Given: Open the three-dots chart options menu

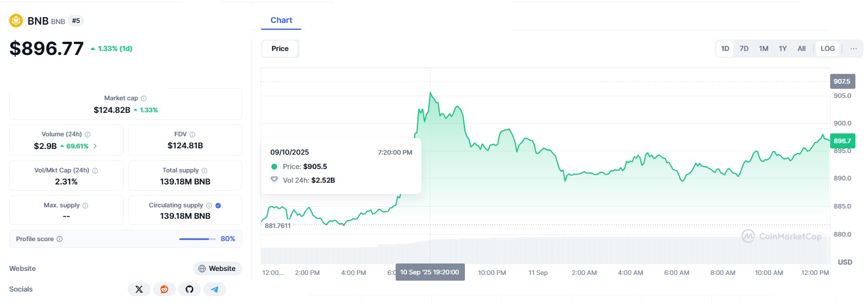Looking at the screenshot, I should [x=854, y=49].
